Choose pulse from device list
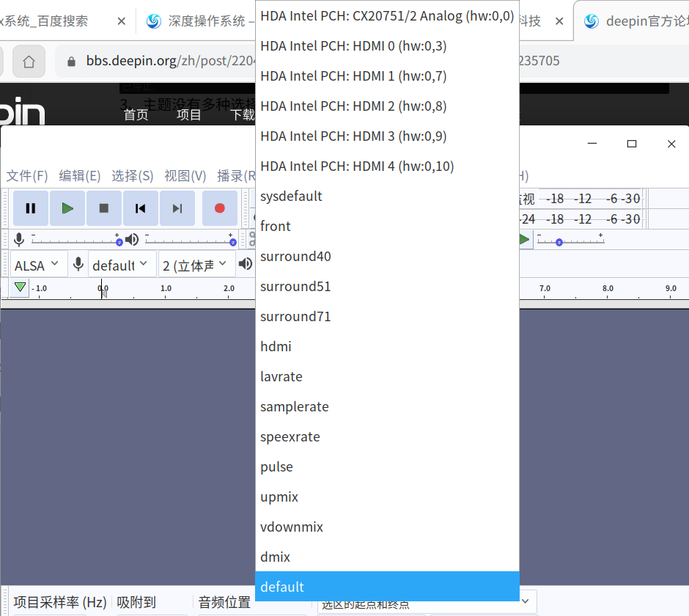The height and width of the screenshot is (616, 689). coord(387,466)
